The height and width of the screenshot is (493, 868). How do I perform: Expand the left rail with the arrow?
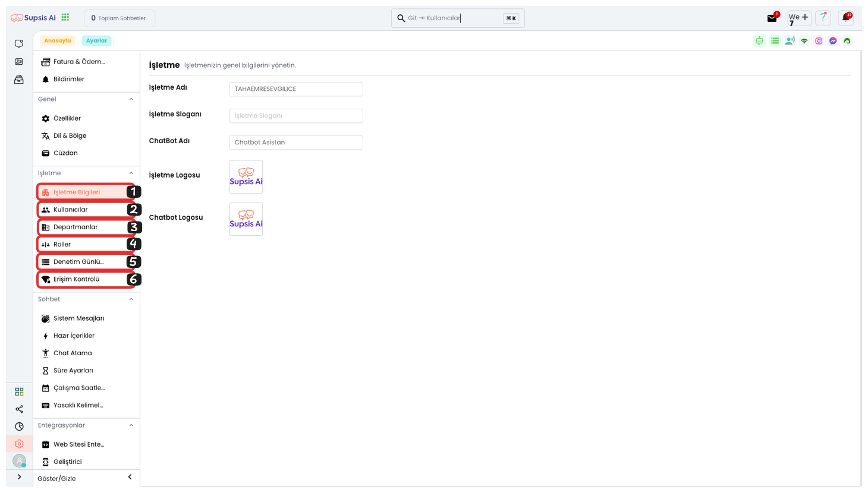pyautogui.click(x=19, y=477)
